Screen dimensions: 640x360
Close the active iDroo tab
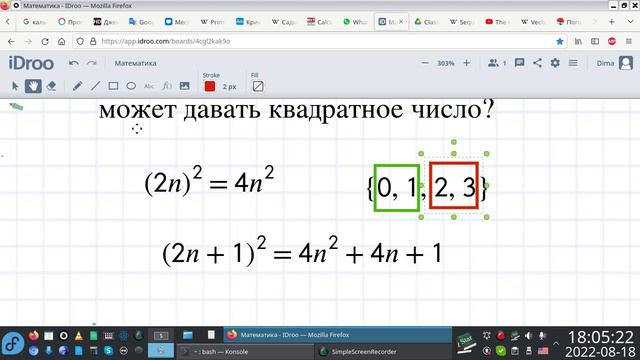pyautogui.click(x=401, y=22)
